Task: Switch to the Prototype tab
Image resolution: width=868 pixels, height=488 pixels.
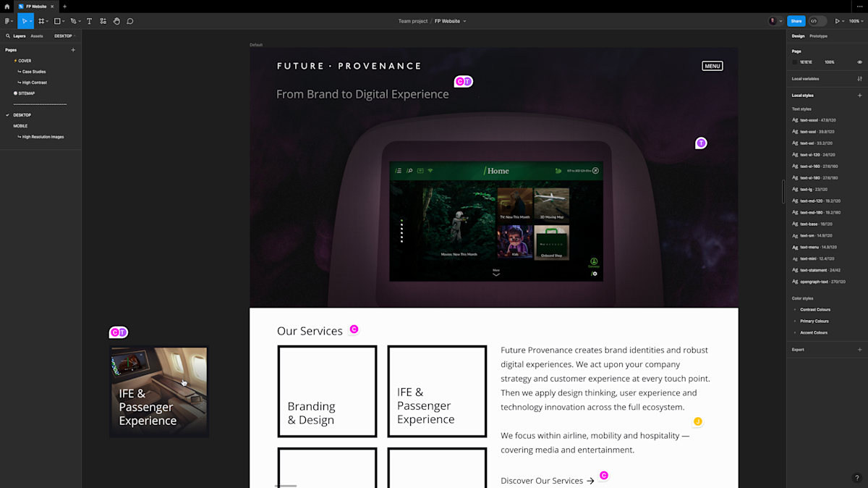Action: (818, 35)
